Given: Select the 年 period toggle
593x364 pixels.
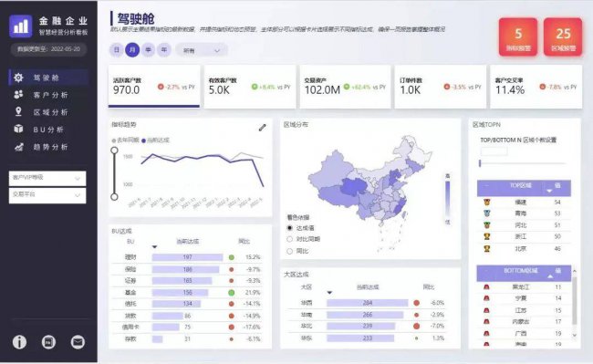Looking at the screenshot, I should tap(164, 50).
